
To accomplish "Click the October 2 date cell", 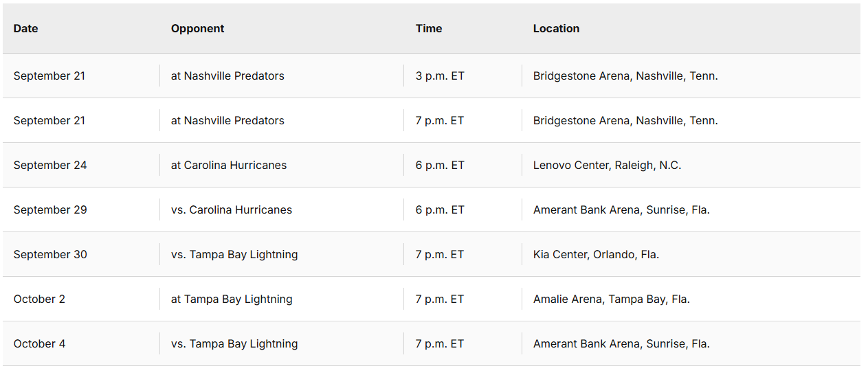I will [x=39, y=299].
